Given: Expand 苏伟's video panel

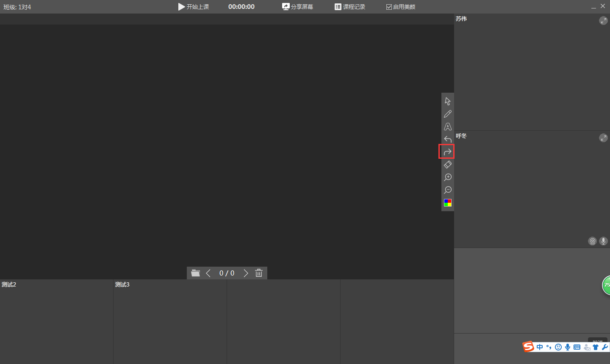Looking at the screenshot, I should pos(603,21).
